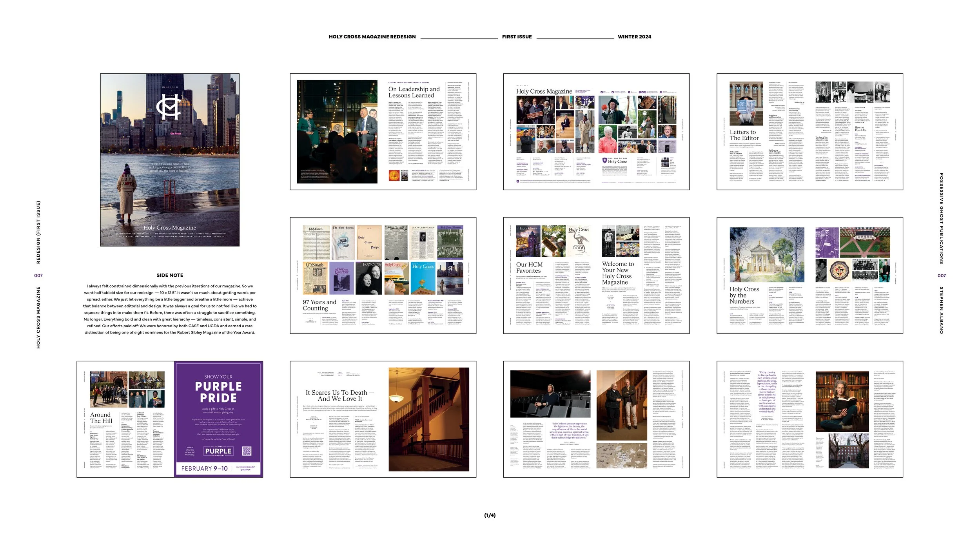Open the 'On Leadership and Lessons Learned' spread
Image resolution: width=980 pixels, height=551 pixels.
[383, 132]
